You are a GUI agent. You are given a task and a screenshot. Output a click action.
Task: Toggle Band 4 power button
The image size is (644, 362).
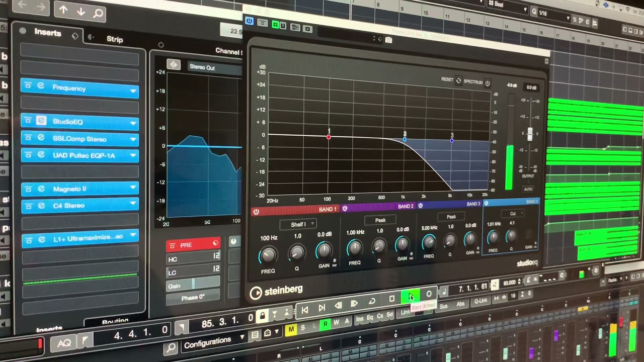pos(486,203)
